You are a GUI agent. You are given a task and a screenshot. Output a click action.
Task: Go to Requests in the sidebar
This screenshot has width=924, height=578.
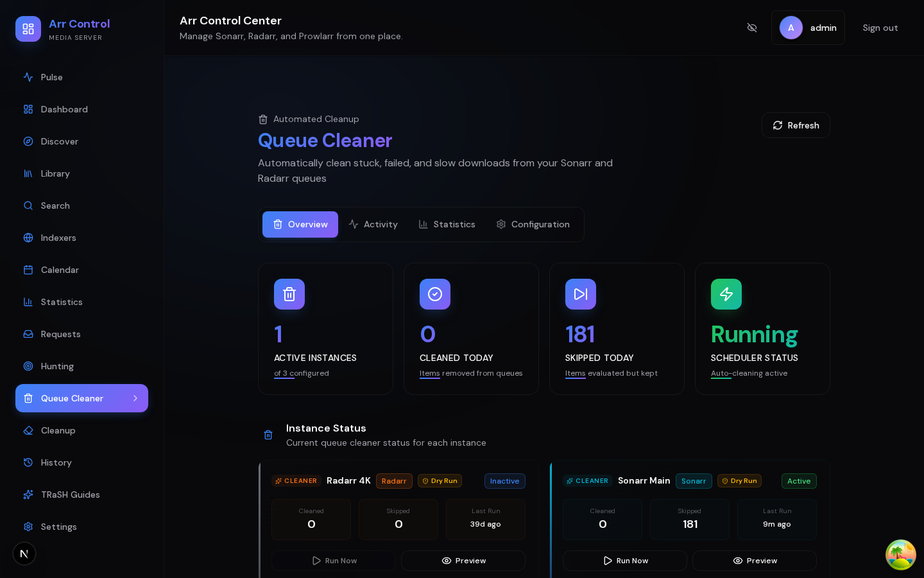81,334
